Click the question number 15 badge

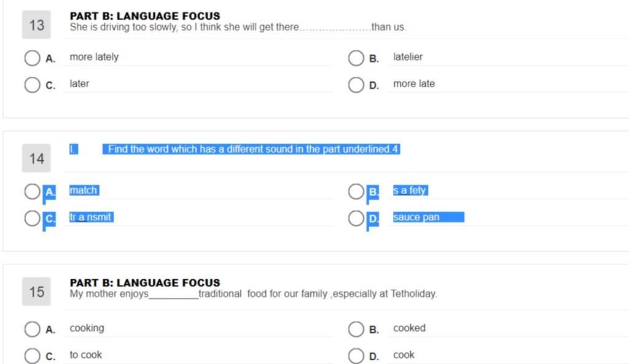36,292
